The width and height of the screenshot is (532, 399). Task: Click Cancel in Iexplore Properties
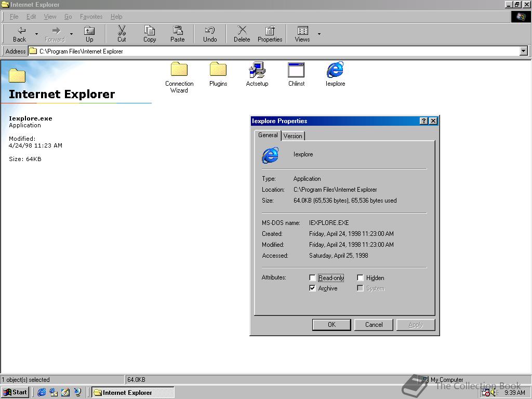[374, 325]
